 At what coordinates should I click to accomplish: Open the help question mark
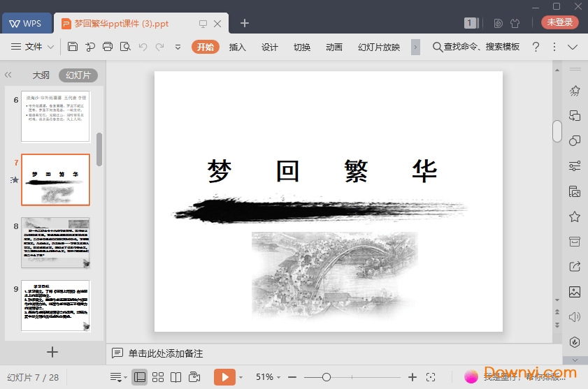coord(536,47)
